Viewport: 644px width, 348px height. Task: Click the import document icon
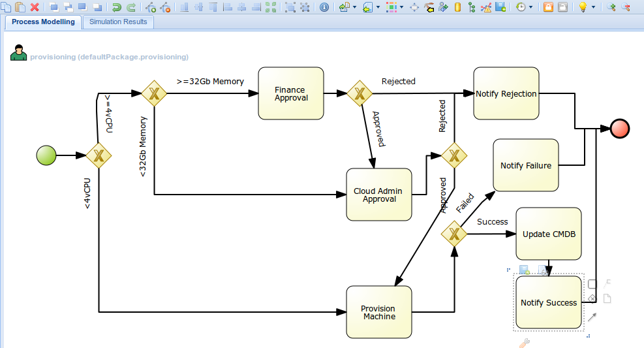point(367,7)
